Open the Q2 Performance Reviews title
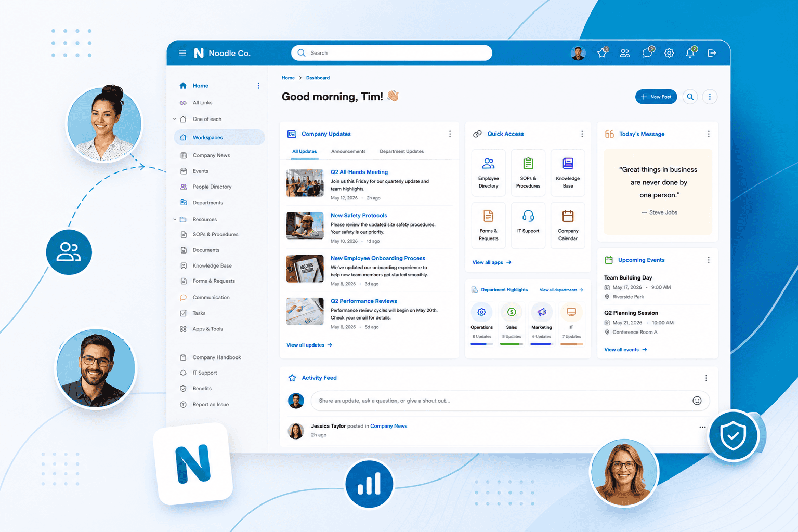 point(364,301)
